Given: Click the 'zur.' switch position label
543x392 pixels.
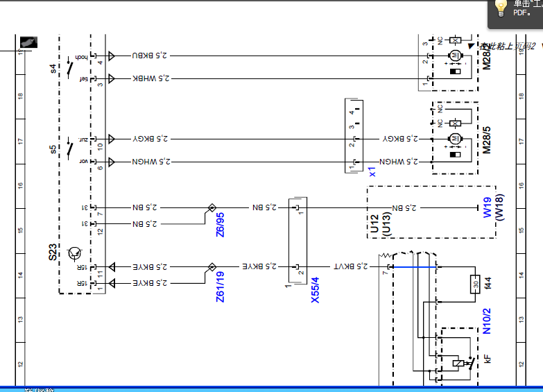Looking at the screenshot, I should coord(83,139).
